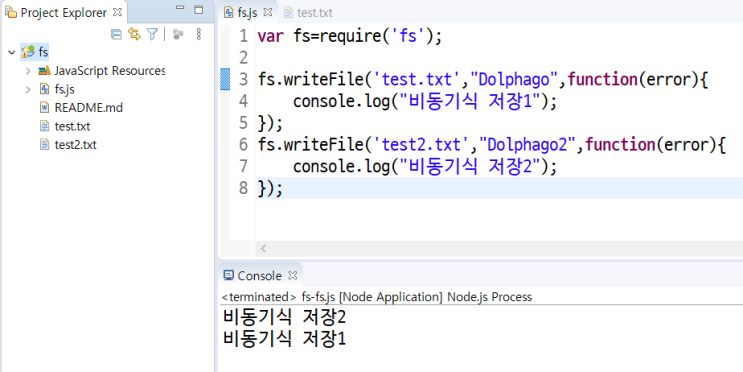743x372 pixels.
Task: Expand the JavaScript Resources node
Action: tap(28, 71)
